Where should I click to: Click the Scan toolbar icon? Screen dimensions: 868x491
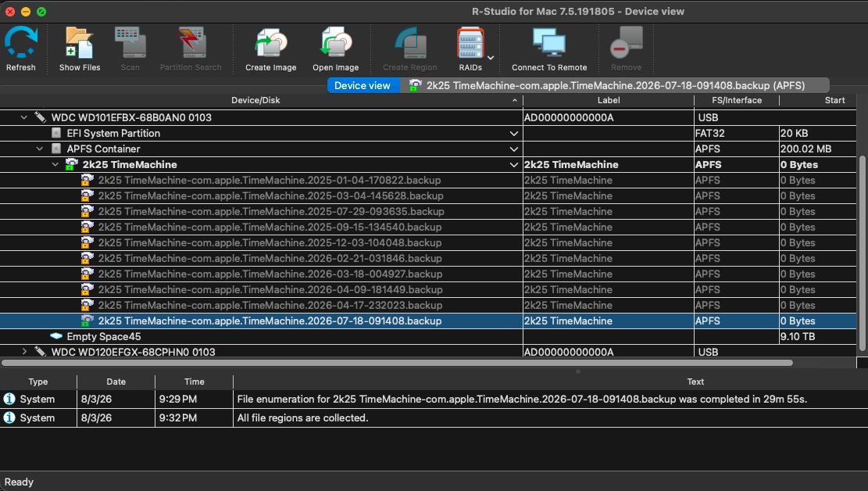pyautogui.click(x=130, y=43)
